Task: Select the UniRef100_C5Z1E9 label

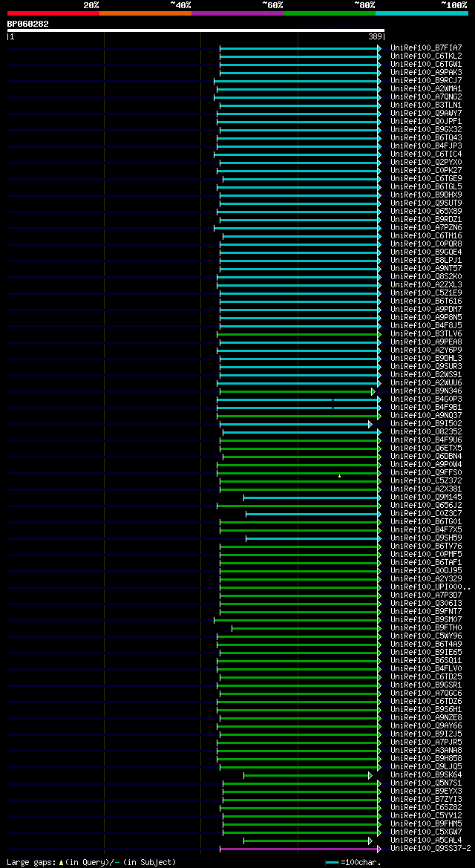Action: tap(426, 293)
